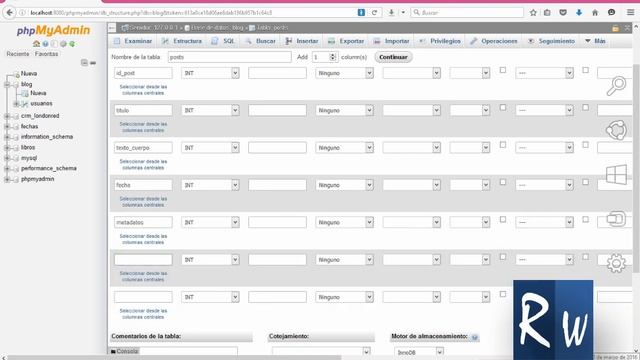The image size is (640, 360).
Task: Bookmark this page with the star icon
Action: pos(533,13)
